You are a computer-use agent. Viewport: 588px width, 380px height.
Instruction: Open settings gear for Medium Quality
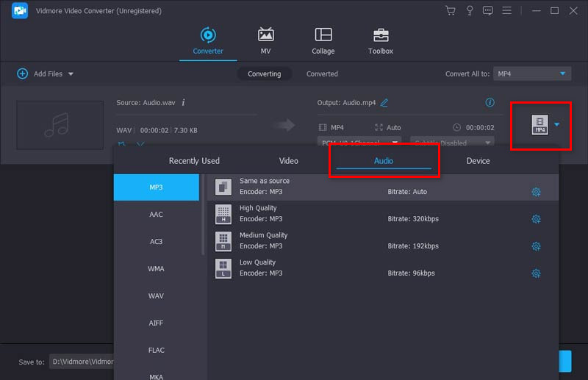(x=536, y=246)
